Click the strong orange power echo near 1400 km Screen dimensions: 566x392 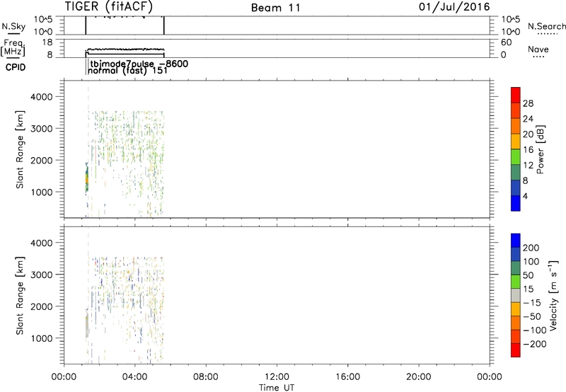coord(86,178)
